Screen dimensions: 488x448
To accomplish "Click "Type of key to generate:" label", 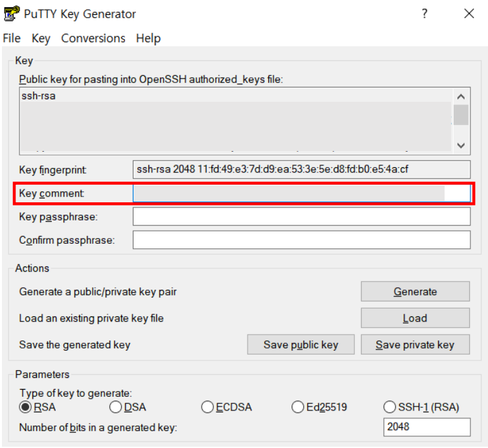I will coord(76,393).
